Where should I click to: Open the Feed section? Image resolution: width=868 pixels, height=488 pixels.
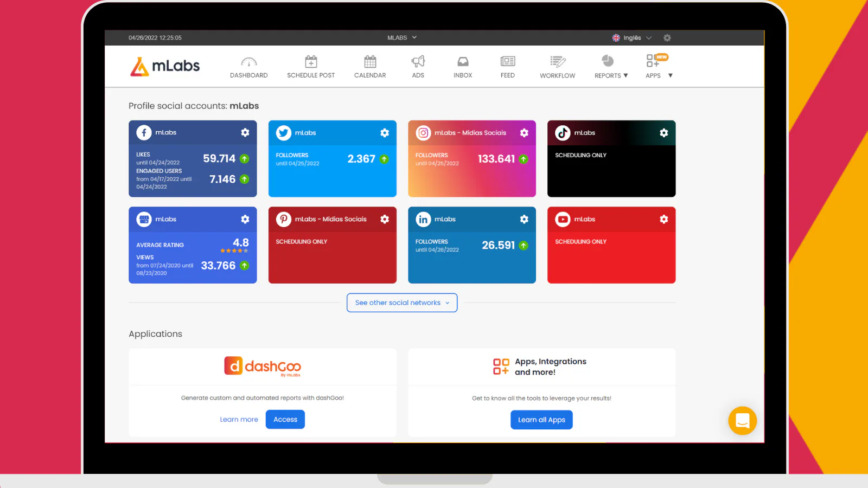507,66
